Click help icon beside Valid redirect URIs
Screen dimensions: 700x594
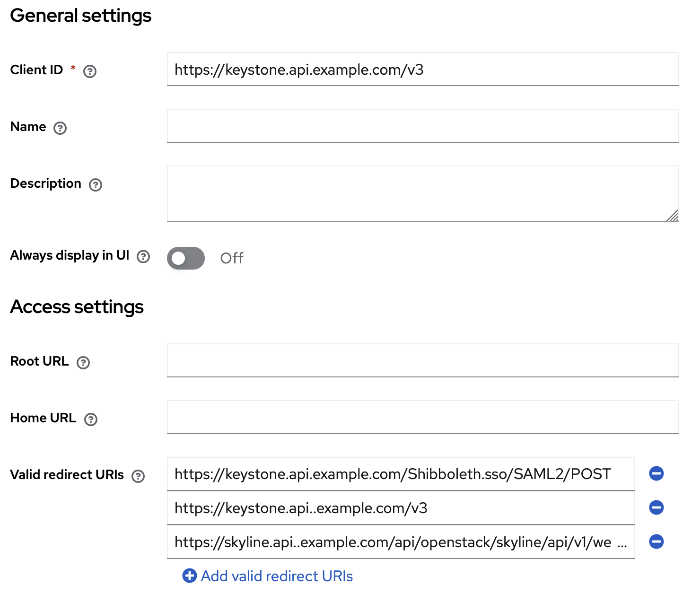coord(138,476)
